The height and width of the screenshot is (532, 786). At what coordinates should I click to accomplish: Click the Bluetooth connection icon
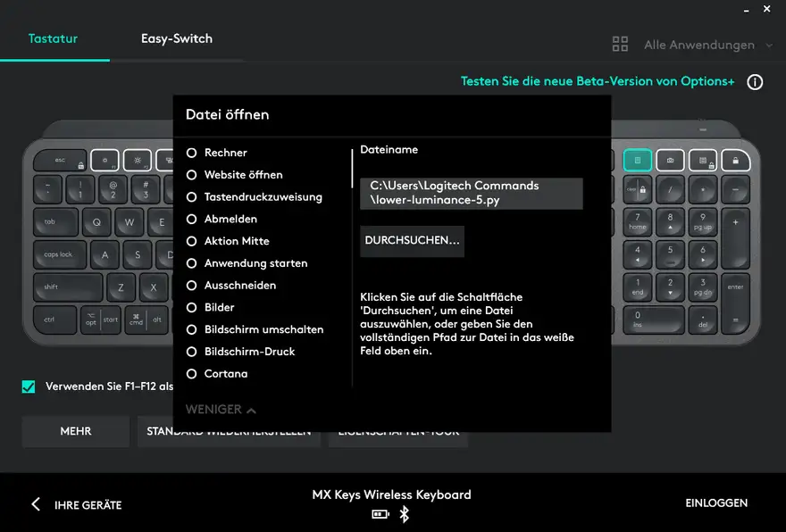pos(404,514)
